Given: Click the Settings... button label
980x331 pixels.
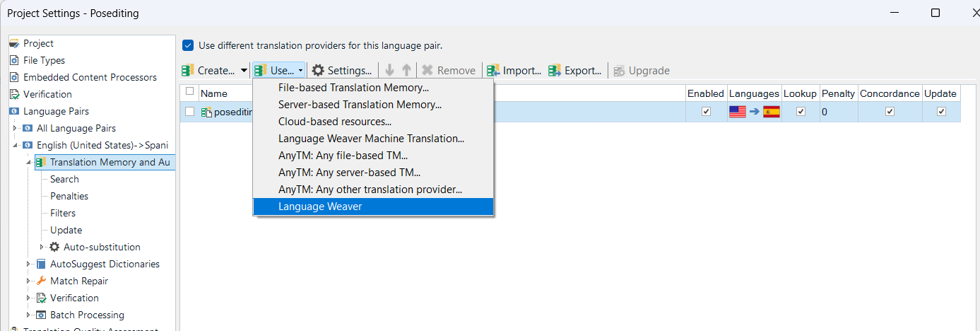Looking at the screenshot, I should pos(350,71).
